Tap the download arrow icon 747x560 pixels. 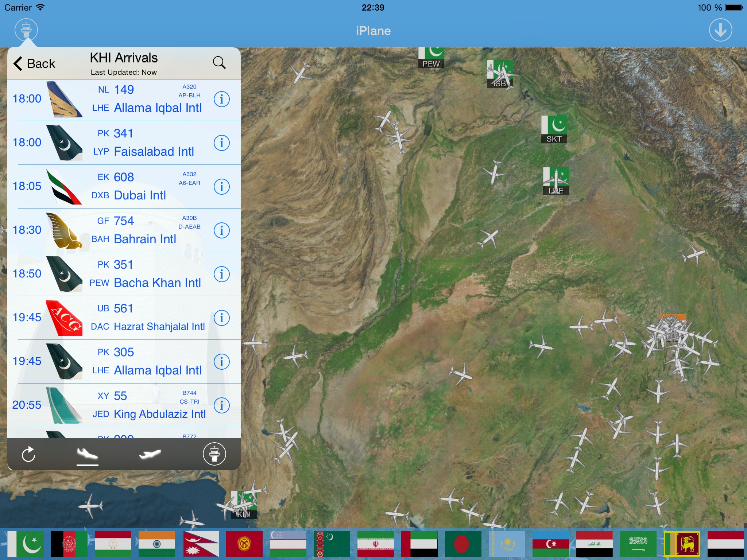pyautogui.click(x=720, y=30)
